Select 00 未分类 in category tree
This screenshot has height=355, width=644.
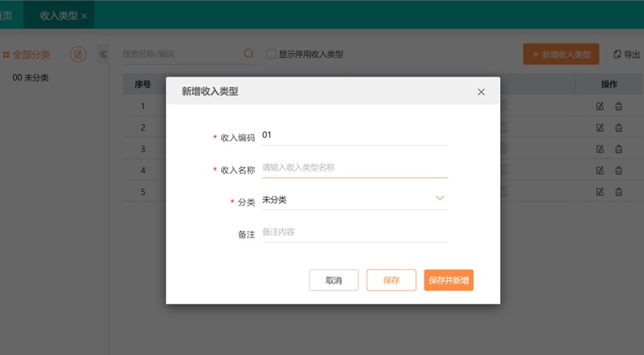pos(31,78)
